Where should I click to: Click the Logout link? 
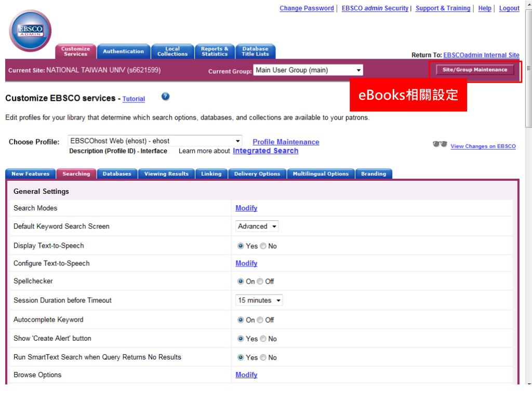click(509, 8)
